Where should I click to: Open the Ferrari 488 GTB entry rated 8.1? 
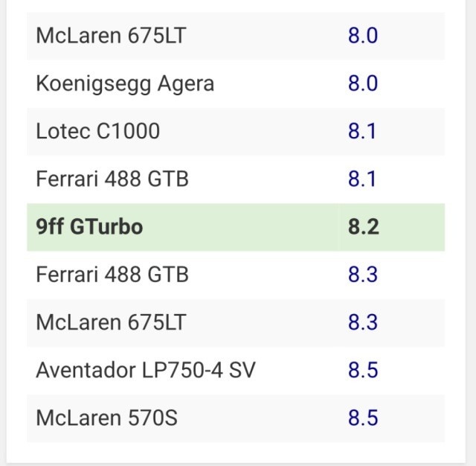(x=112, y=179)
